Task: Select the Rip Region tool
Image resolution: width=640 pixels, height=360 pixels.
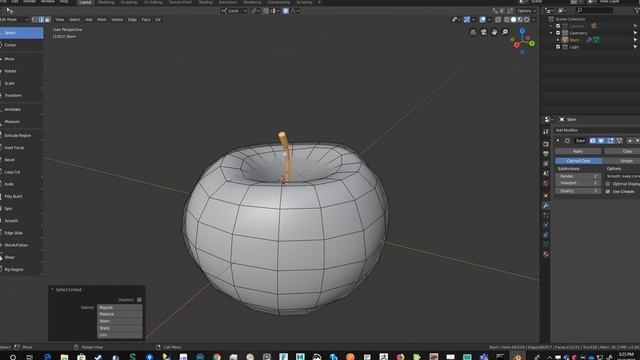Action: 21,270
